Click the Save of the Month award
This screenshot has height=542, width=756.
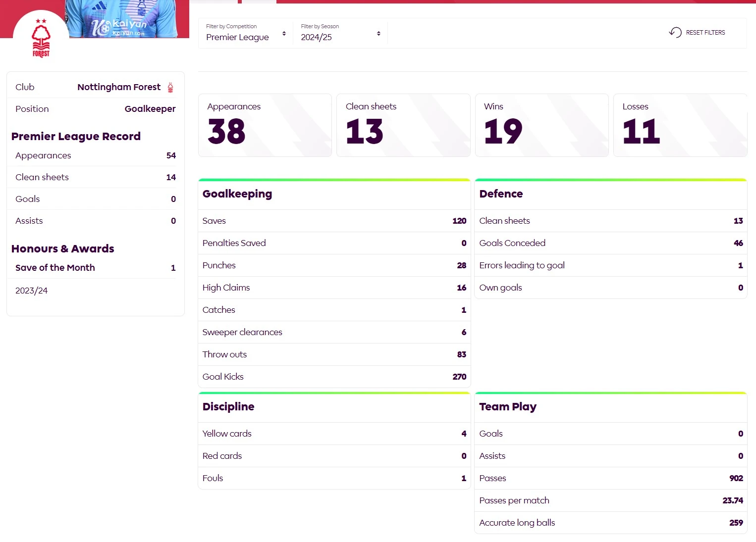[55, 268]
